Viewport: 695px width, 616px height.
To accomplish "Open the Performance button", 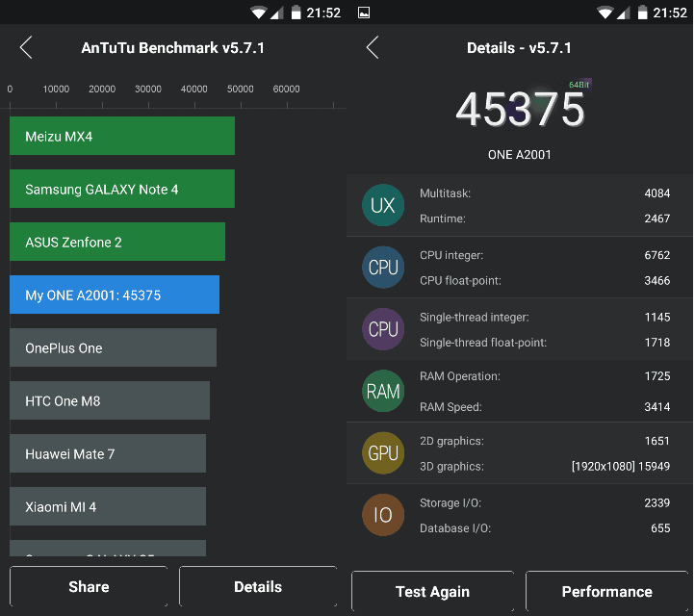I will [606, 592].
